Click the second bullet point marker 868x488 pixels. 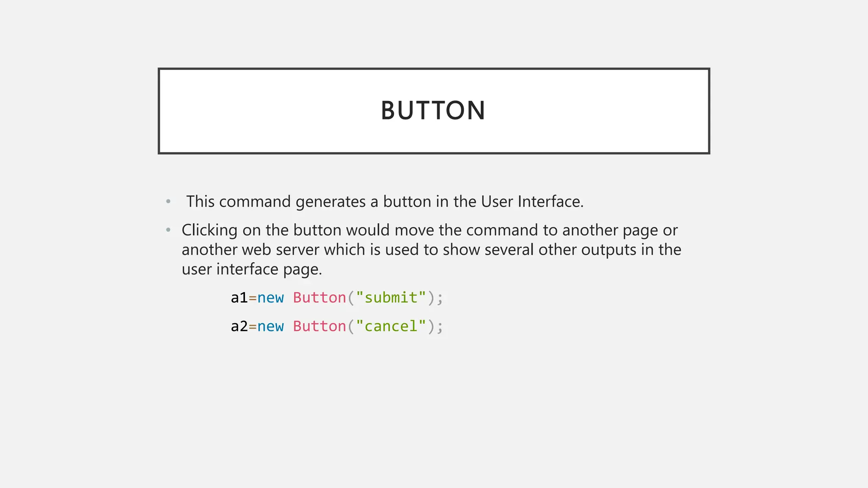coord(168,230)
